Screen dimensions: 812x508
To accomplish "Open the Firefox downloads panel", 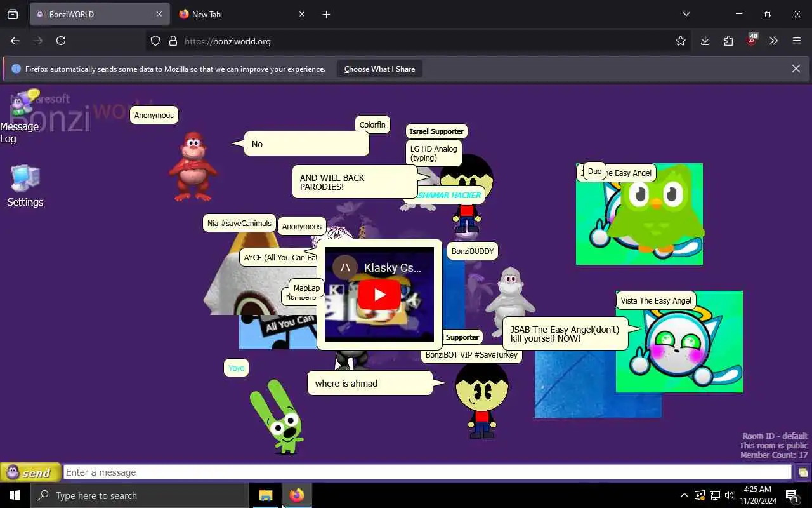I will [705, 41].
